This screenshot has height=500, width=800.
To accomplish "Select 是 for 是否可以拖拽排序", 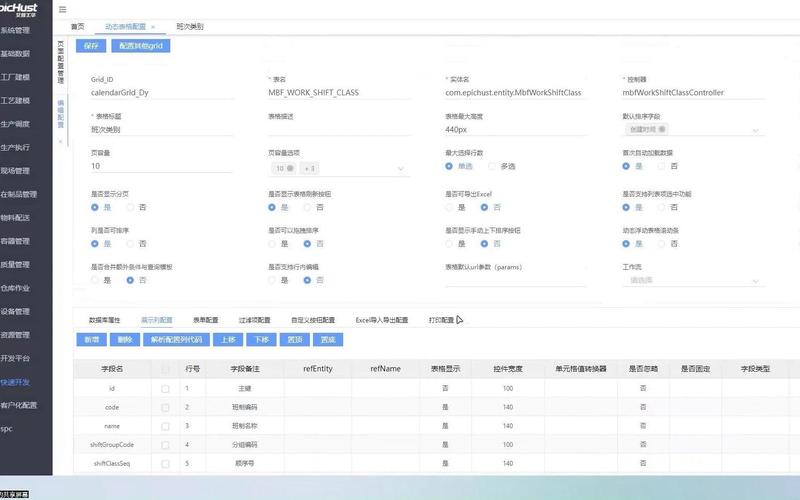I will 272,244.
